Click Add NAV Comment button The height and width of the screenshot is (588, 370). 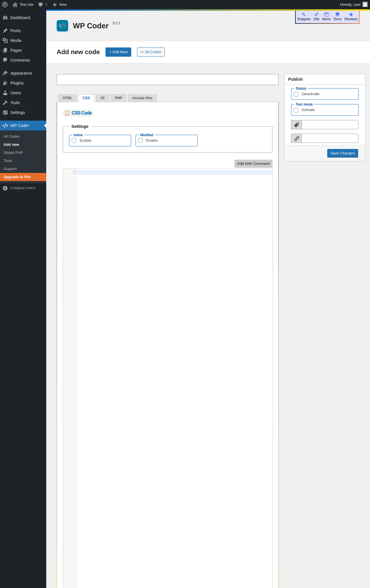tap(253, 164)
